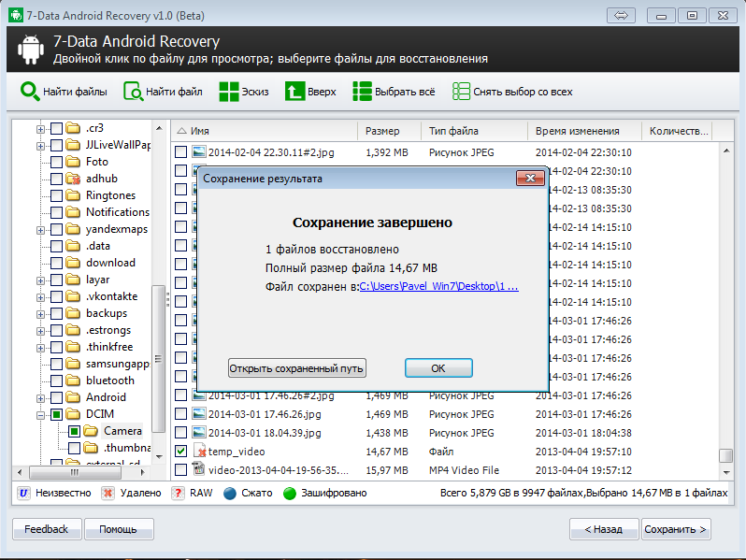Expand the .vkontakte tree node
This screenshot has height=560, width=746.
(40, 297)
